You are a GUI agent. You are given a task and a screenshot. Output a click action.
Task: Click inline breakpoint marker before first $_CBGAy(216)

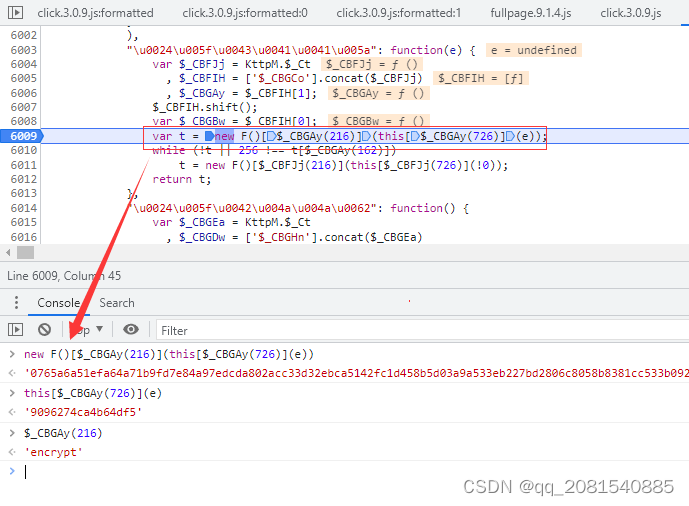271,136
